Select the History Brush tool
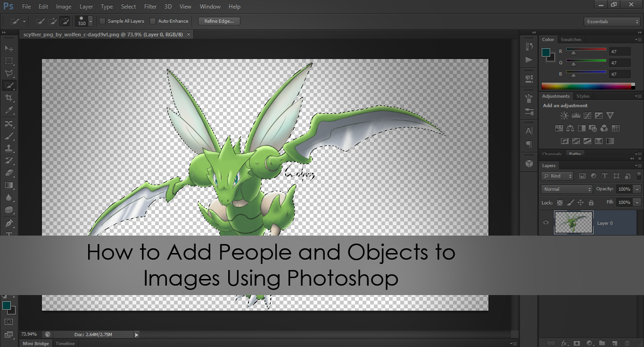Viewport: 644px width, 347px height. (9, 161)
